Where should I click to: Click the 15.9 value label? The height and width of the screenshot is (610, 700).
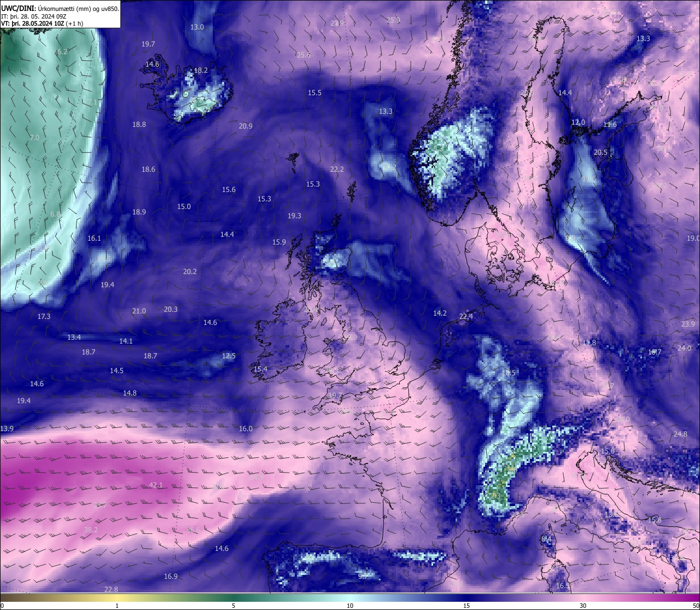click(x=279, y=242)
